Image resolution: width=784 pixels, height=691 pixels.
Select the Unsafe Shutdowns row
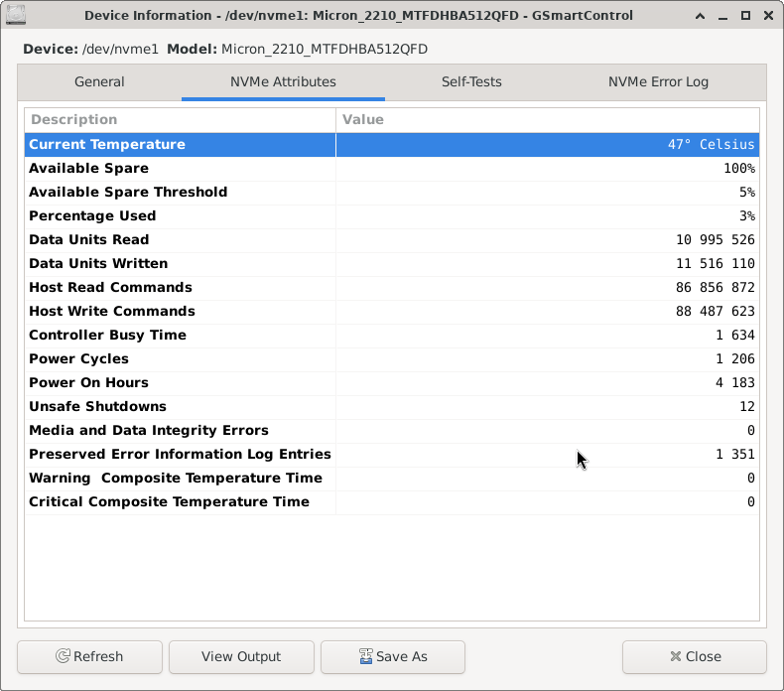392,407
